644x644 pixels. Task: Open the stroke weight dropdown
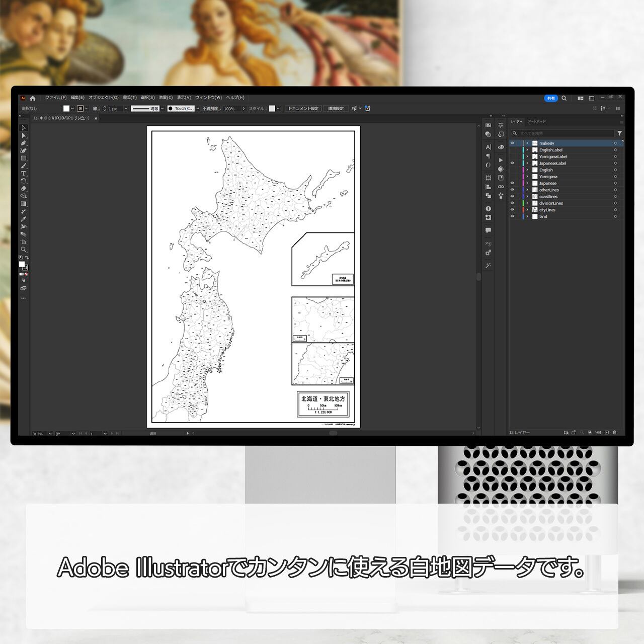coord(126,109)
